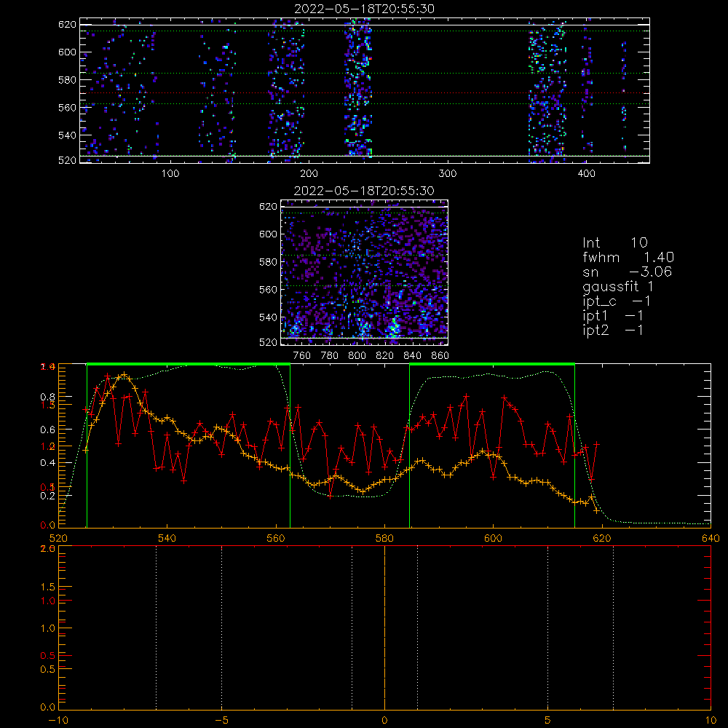Click x-axis label 10 on bottom plot

point(711,721)
